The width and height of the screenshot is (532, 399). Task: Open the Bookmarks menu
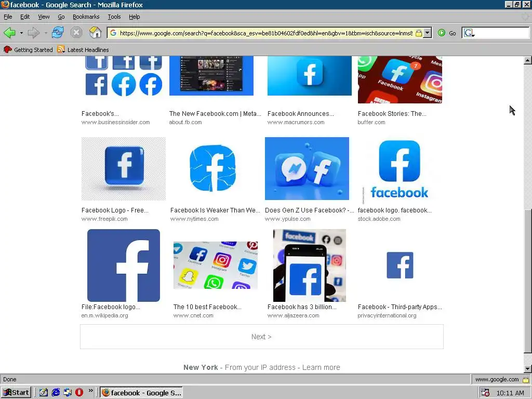tap(86, 17)
